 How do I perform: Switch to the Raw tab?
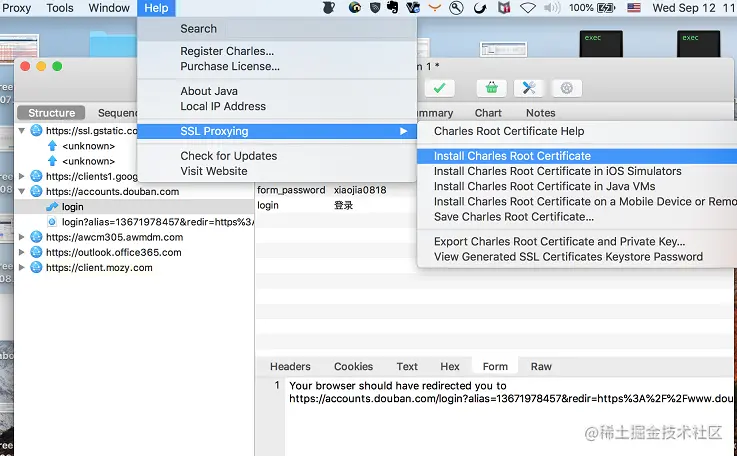541,366
